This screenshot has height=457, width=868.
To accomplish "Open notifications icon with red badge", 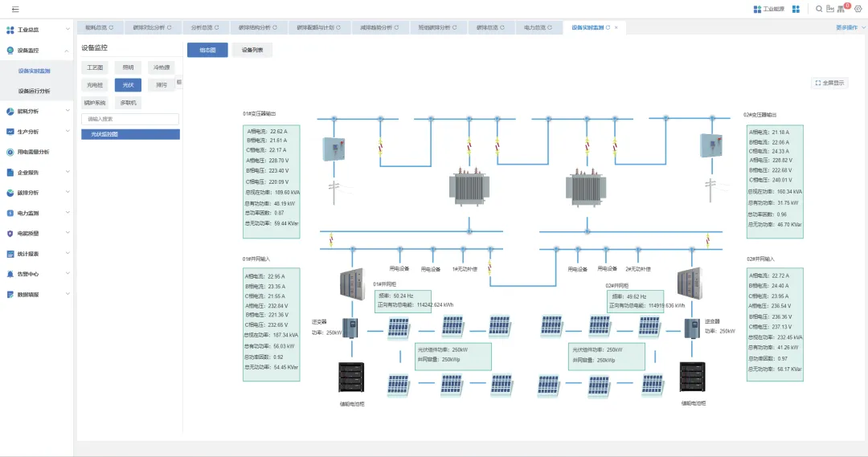I will (842, 9).
